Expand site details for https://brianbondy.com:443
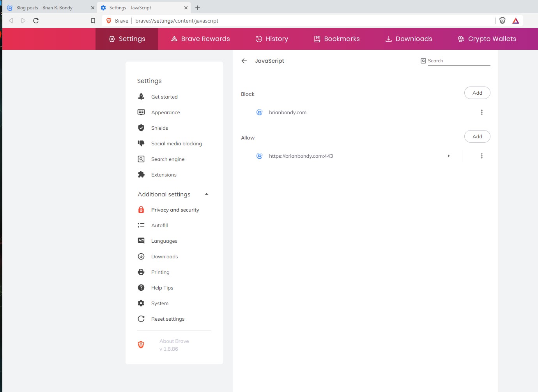Screen dimensions: 538x392 coord(449,156)
